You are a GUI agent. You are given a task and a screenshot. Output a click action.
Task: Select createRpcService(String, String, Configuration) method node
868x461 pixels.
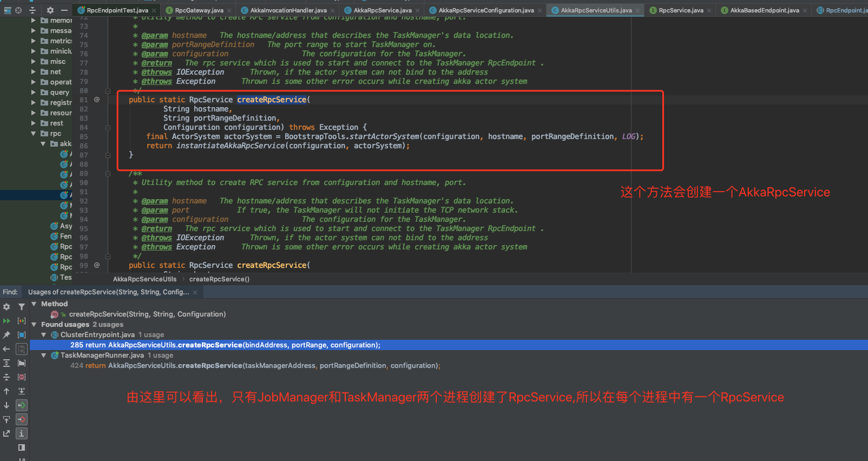coord(147,314)
